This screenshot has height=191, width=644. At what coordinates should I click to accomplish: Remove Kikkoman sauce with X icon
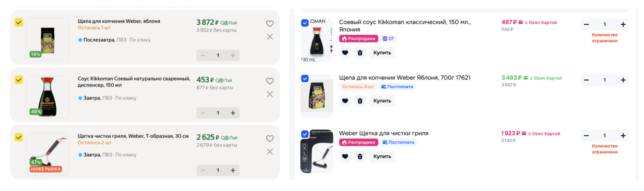point(270,94)
